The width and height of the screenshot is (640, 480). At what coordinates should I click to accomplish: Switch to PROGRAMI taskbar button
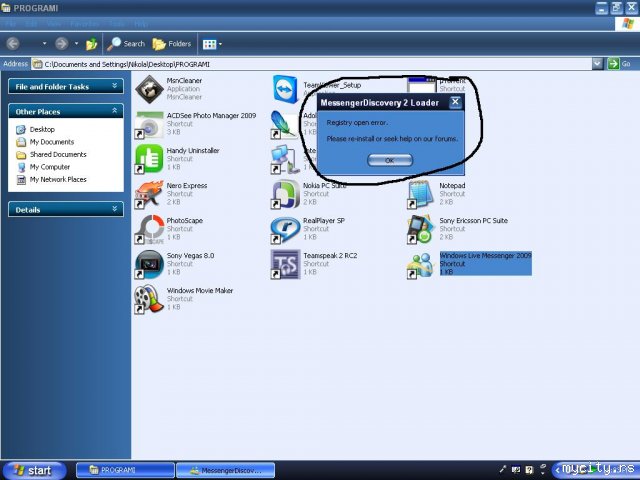125,470
